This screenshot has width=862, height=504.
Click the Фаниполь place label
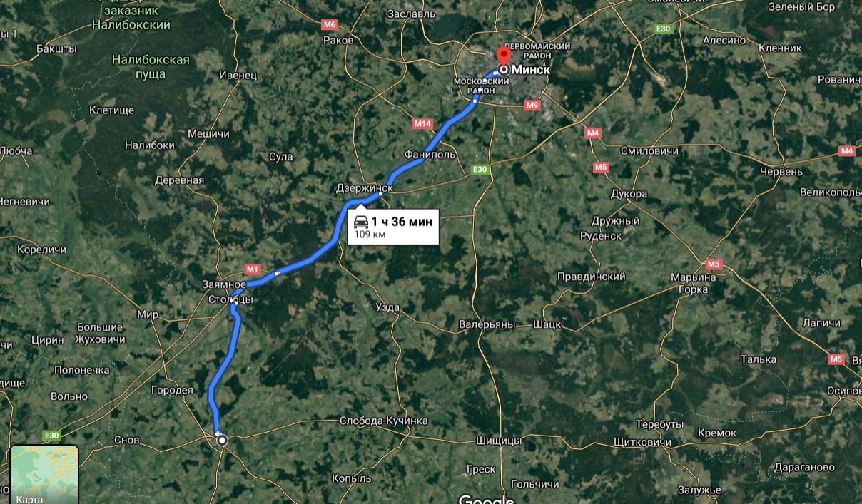pyautogui.click(x=430, y=154)
